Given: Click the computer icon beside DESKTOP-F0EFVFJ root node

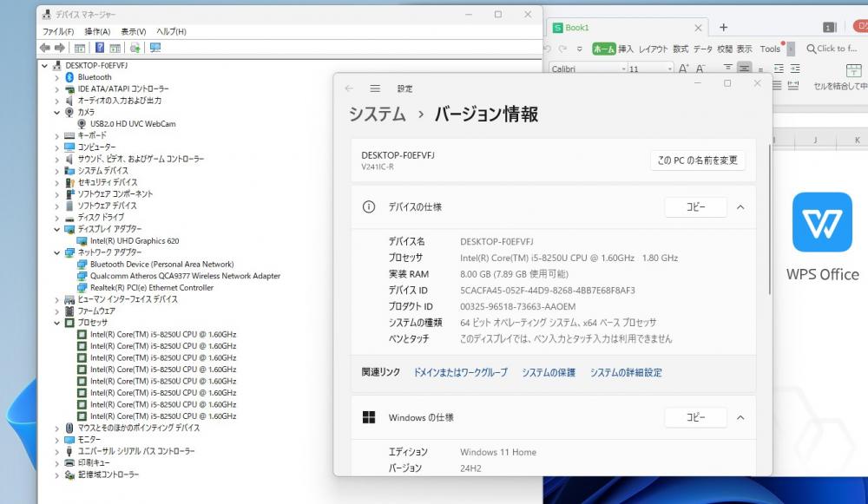Looking at the screenshot, I should point(57,65).
